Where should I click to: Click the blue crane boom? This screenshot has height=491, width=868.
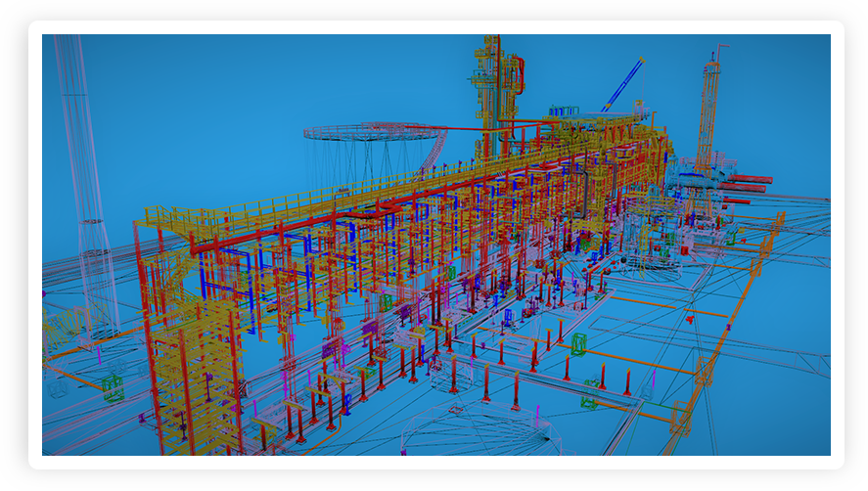point(623,83)
